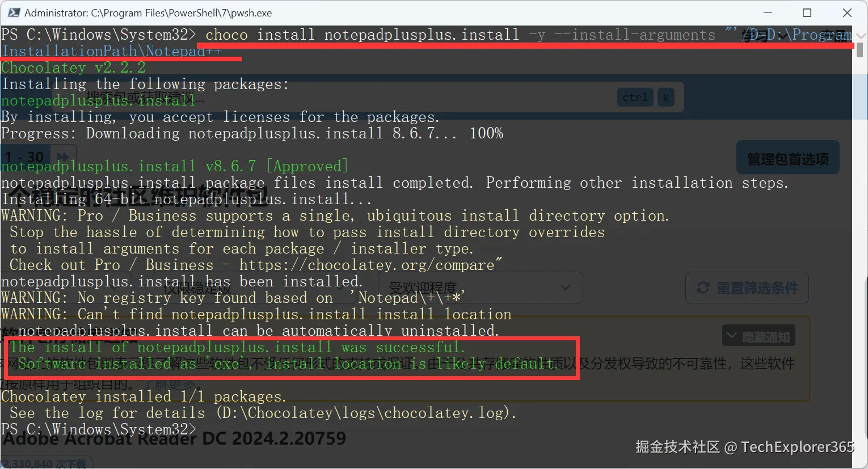The height and width of the screenshot is (469, 868).
Task: Click 'can be automatically uninstalled.' line
Action: coord(258,331)
